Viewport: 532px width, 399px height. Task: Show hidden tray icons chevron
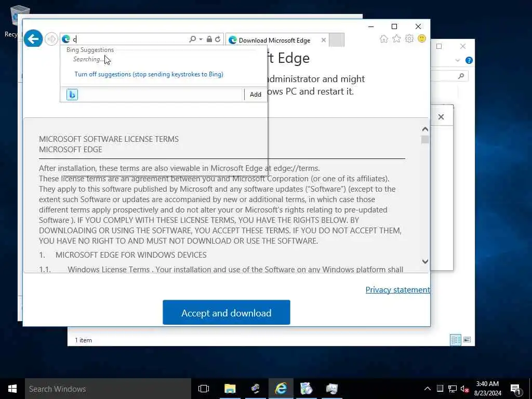point(428,389)
